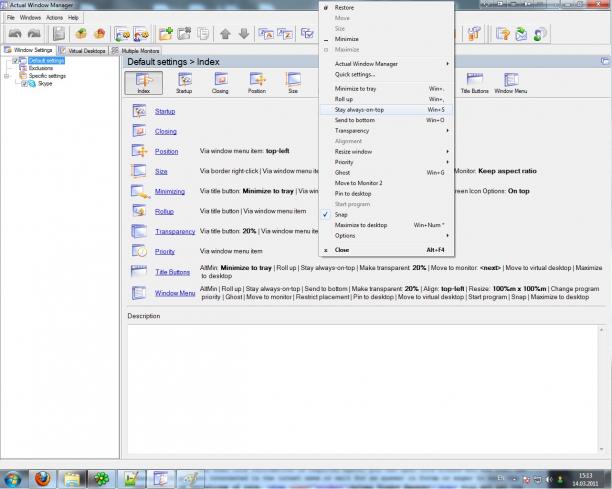The image size is (612, 489).
Task: Choose Pin to desktop menu entry
Action: tap(387, 194)
